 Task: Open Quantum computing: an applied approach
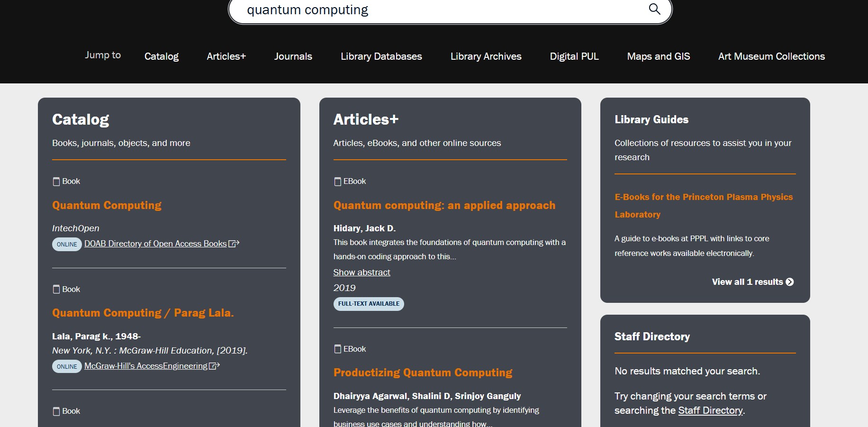[444, 205]
